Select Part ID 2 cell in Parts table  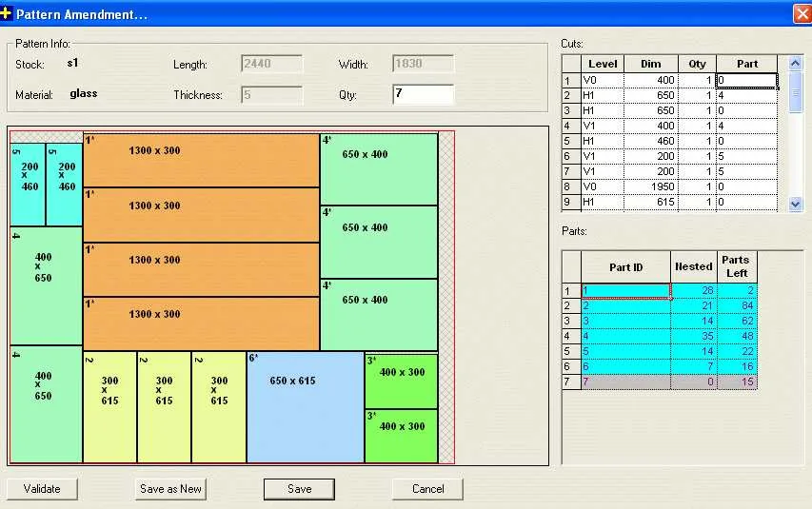point(625,306)
